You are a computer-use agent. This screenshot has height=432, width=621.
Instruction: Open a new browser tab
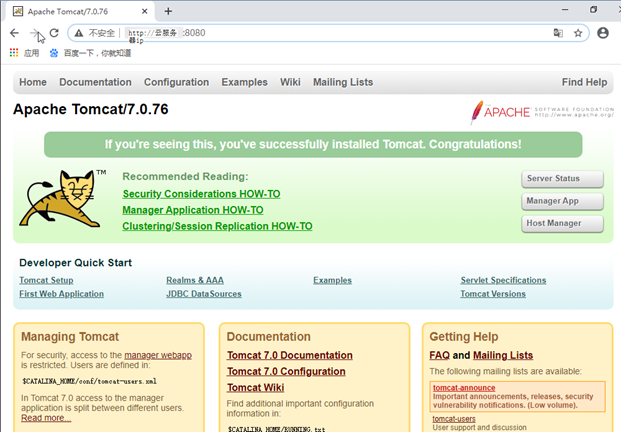pyautogui.click(x=168, y=11)
